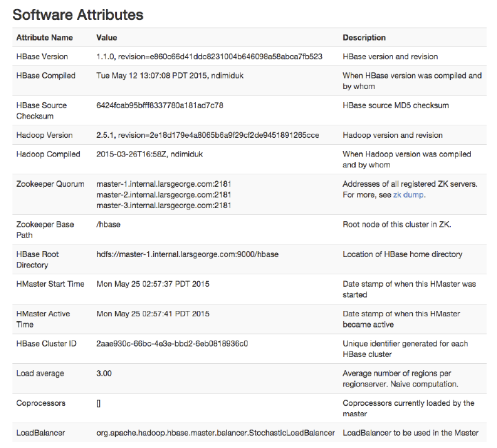Viewport: 497px width, 448px height.
Task: Click the empty Coprocessors list value
Action: (x=99, y=403)
